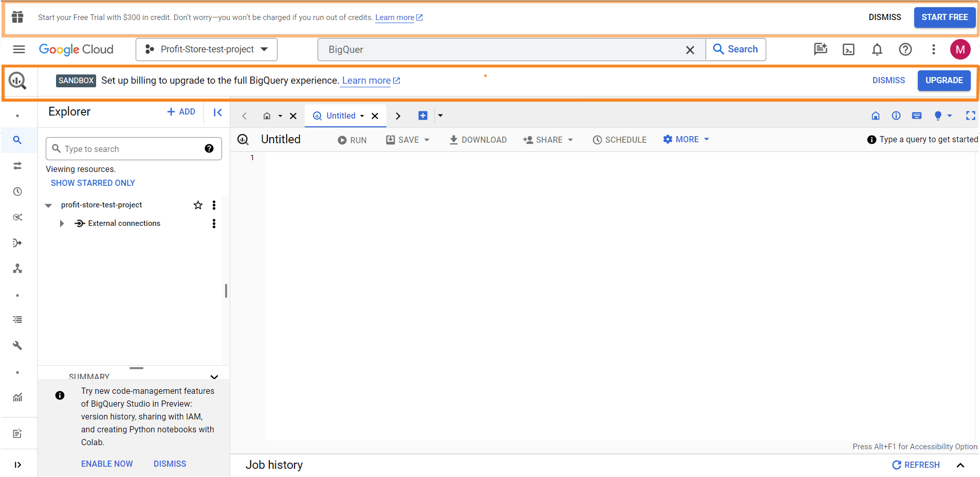Click in the Explorer Type to search field
Image resolution: width=980 pixels, height=477 pixels.
pyautogui.click(x=134, y=148)
